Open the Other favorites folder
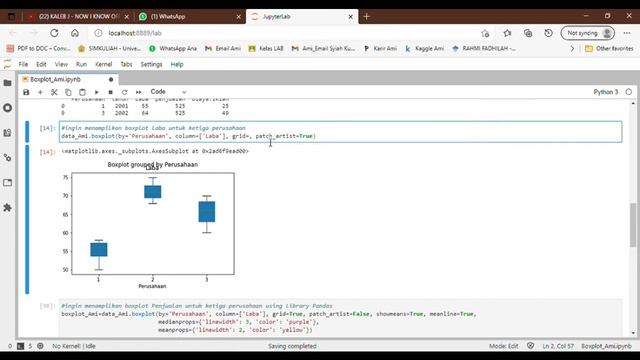The width and height of the screenshot is (640, 360). [609, 48]
